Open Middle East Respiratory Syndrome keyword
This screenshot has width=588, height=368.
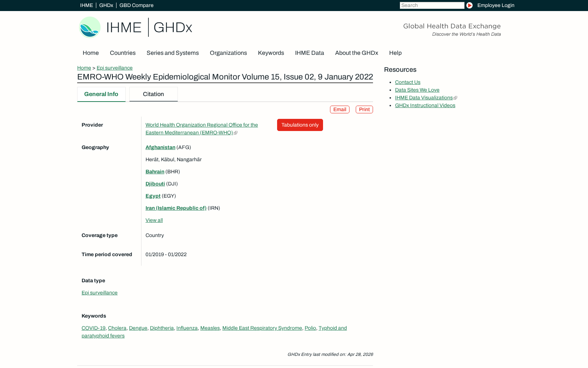[262, 328]
